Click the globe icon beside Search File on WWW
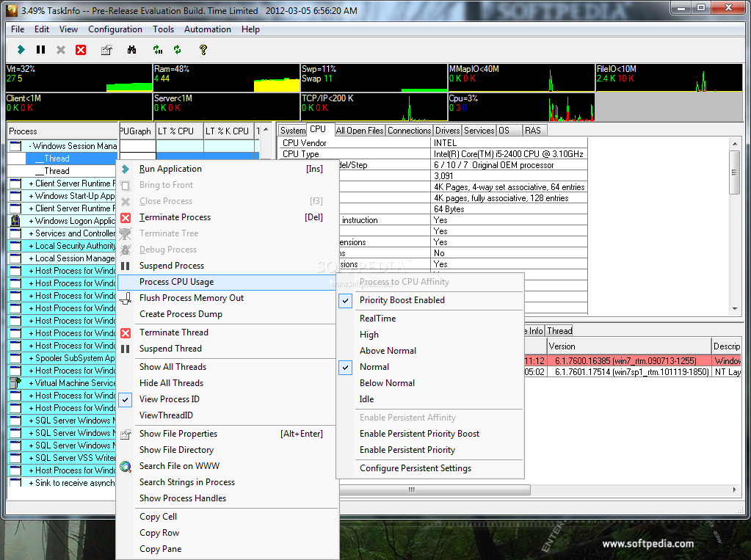The width and height of the screenshot is (751, 560). pyautogui.click(x=126, y=467)
